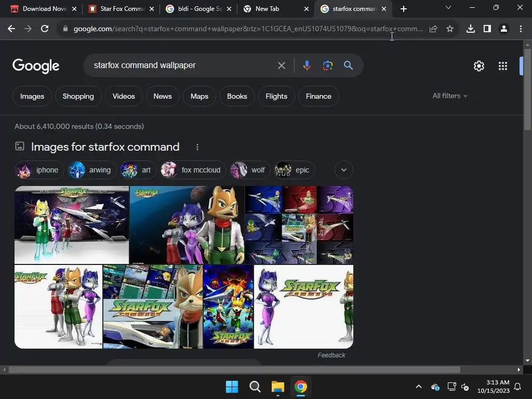The image size is (532, 399).
Task: Open the Chrome profile avatar menu
Action: [504, 29]
